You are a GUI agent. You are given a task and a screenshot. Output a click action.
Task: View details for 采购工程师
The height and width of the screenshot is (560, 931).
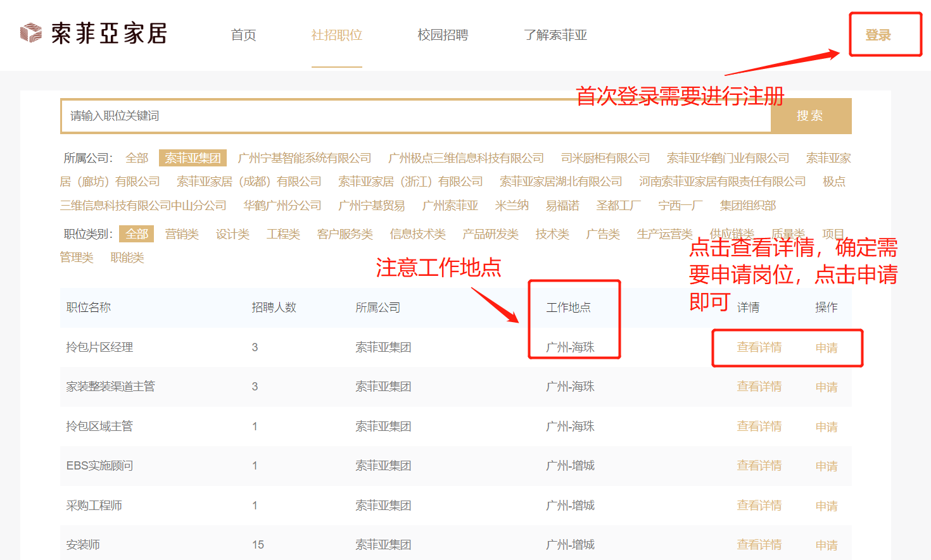[x=759, y=506]
